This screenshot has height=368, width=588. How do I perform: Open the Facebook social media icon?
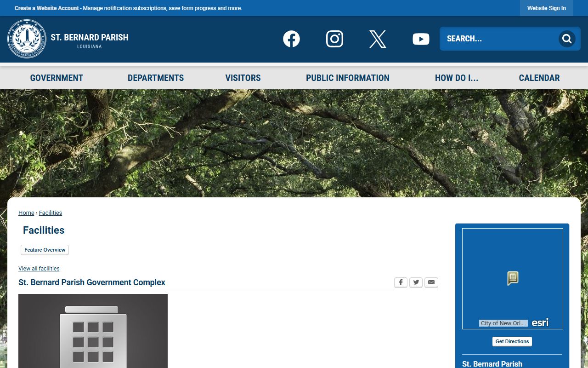click(x=291, y=39)
